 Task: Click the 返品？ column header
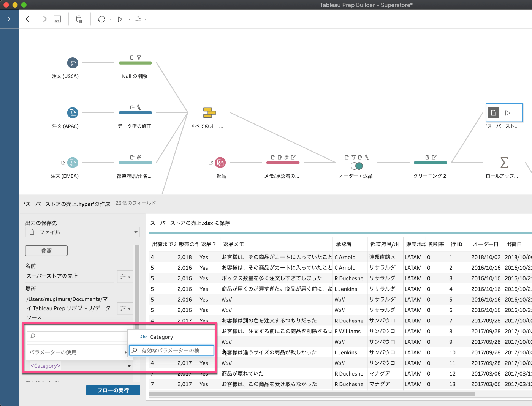tap(209, 244)
